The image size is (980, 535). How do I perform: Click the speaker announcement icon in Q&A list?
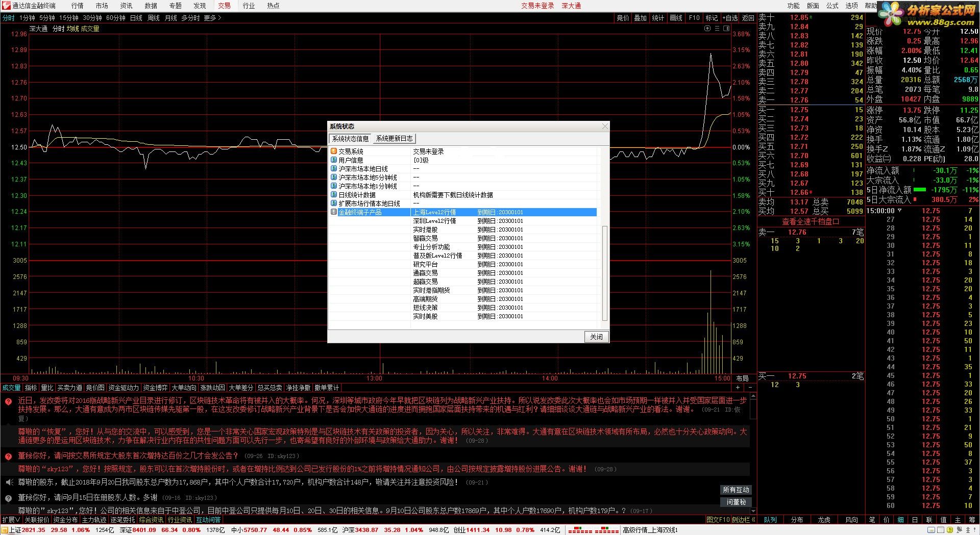[9, 482]
